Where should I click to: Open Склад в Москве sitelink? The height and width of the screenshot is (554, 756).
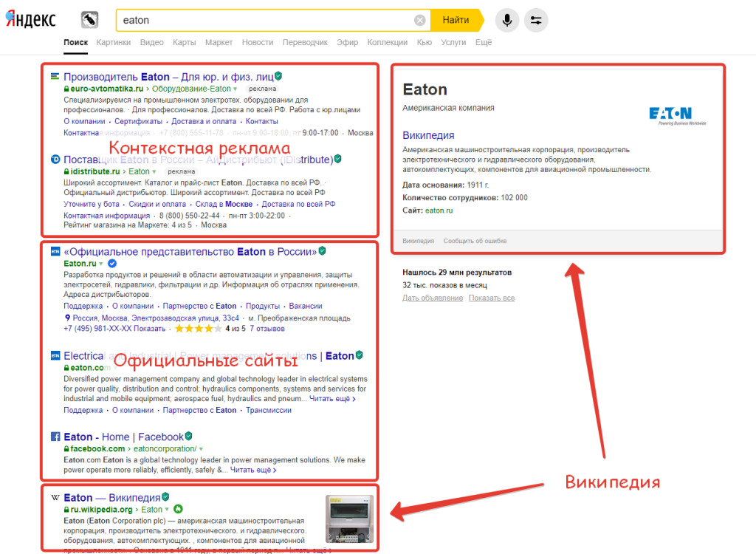[x=224, y=204]
